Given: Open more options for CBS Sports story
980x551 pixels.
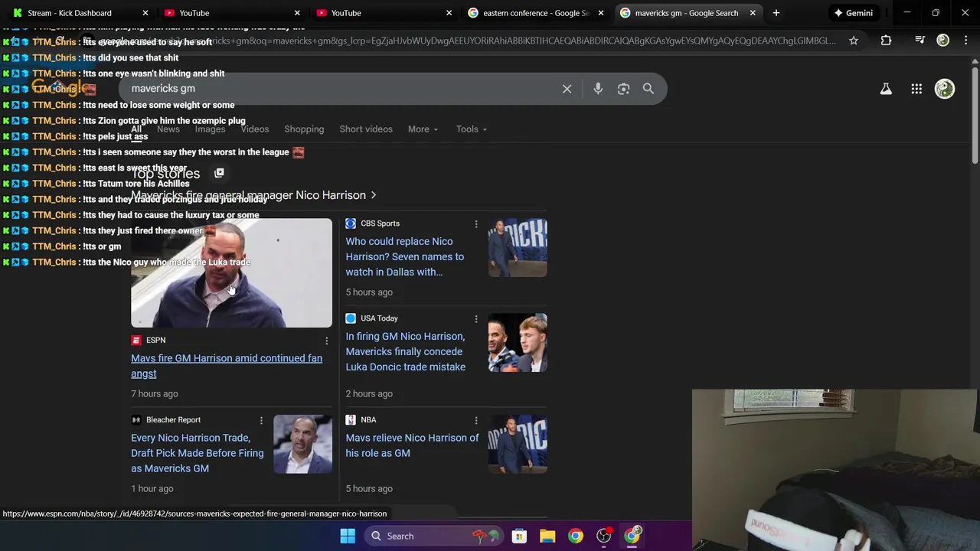Looking at the screenshot, I should [x=476, y=224].
